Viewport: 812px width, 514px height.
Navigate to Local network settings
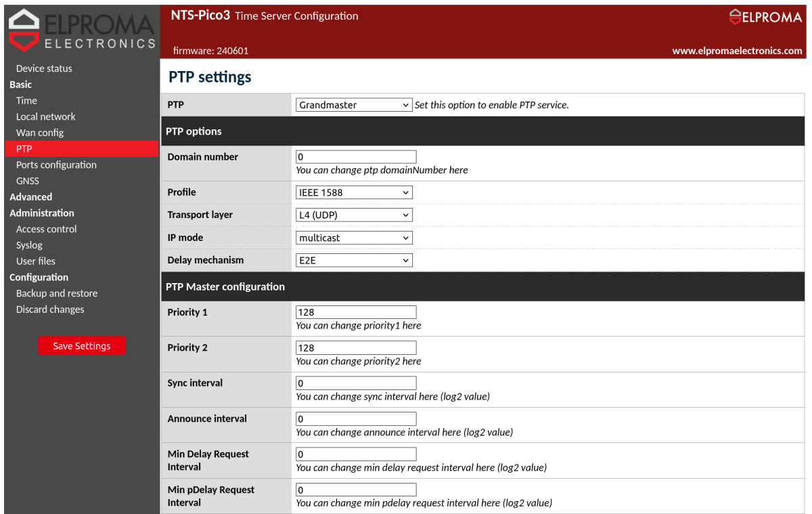point(47,116)
